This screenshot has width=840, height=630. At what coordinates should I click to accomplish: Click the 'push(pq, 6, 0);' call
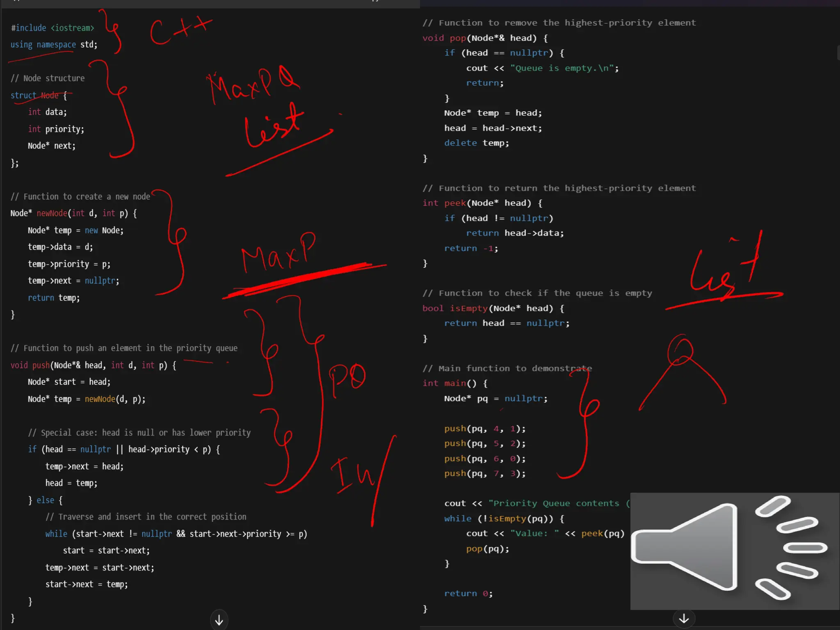485,459
